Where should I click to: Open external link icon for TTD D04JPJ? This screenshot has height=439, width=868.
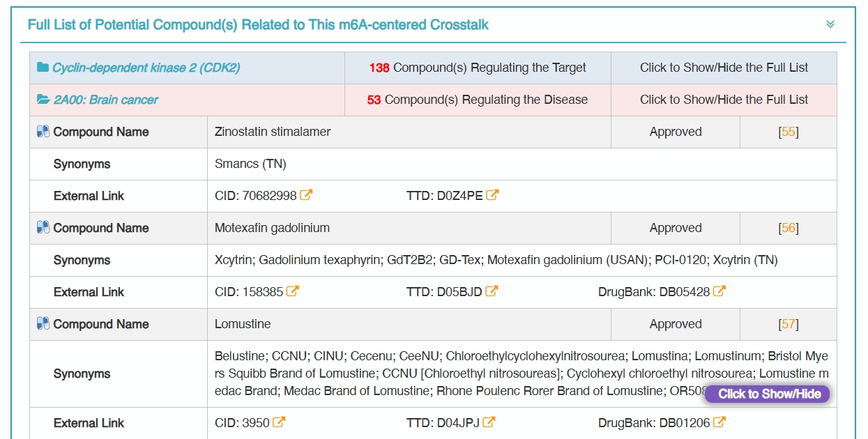click(489, 423)
